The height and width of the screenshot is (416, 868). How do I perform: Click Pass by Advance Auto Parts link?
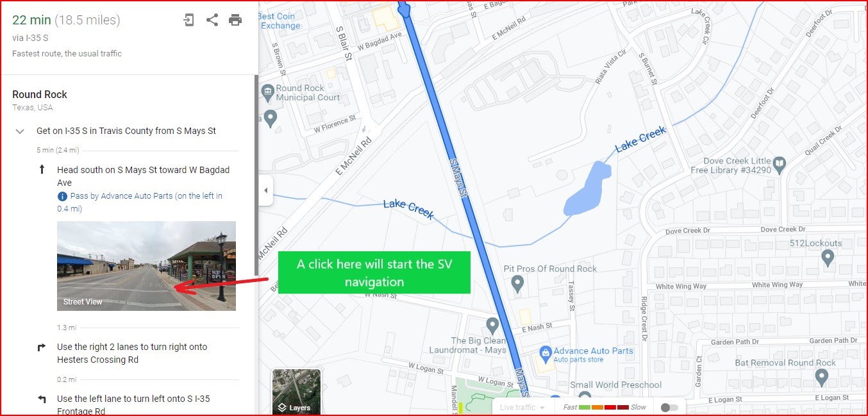(x=140, y=203)
